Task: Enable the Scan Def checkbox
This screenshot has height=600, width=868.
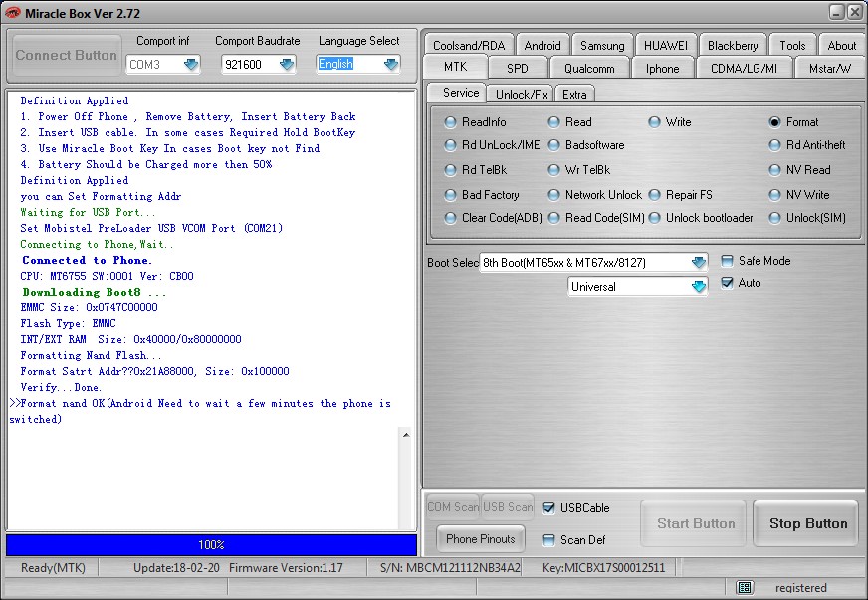Action: pyautogui.click(x=548, y=540)
